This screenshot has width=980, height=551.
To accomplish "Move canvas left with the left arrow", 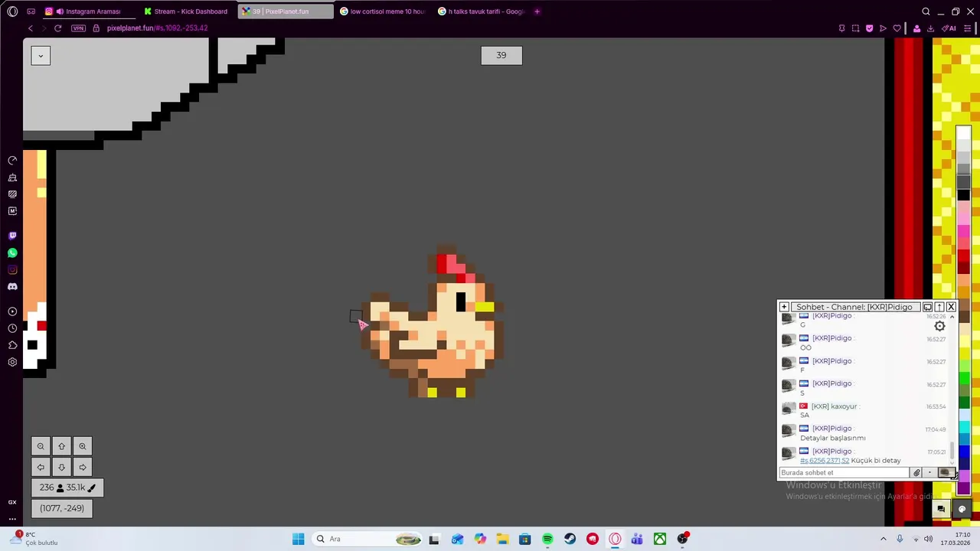I will click(41, 467).
